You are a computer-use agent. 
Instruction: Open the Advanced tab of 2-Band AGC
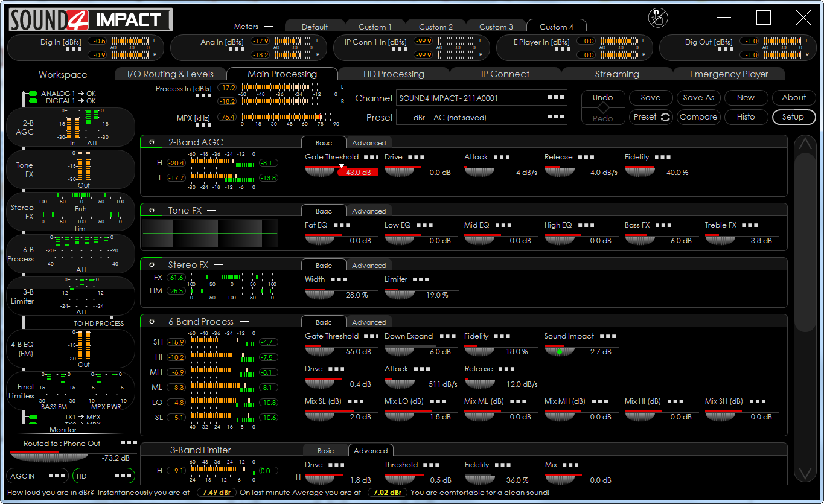pos(369,143)
